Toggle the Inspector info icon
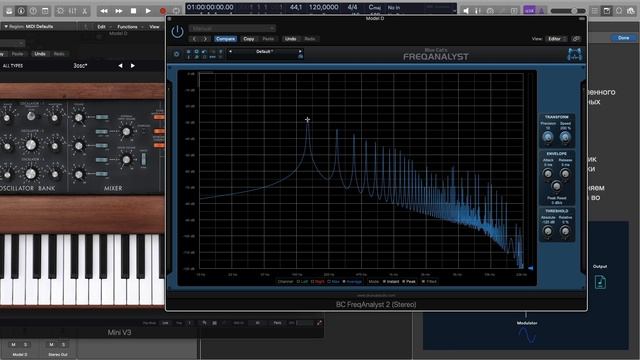Screen dimensions: 640x360 pos(21,11)
